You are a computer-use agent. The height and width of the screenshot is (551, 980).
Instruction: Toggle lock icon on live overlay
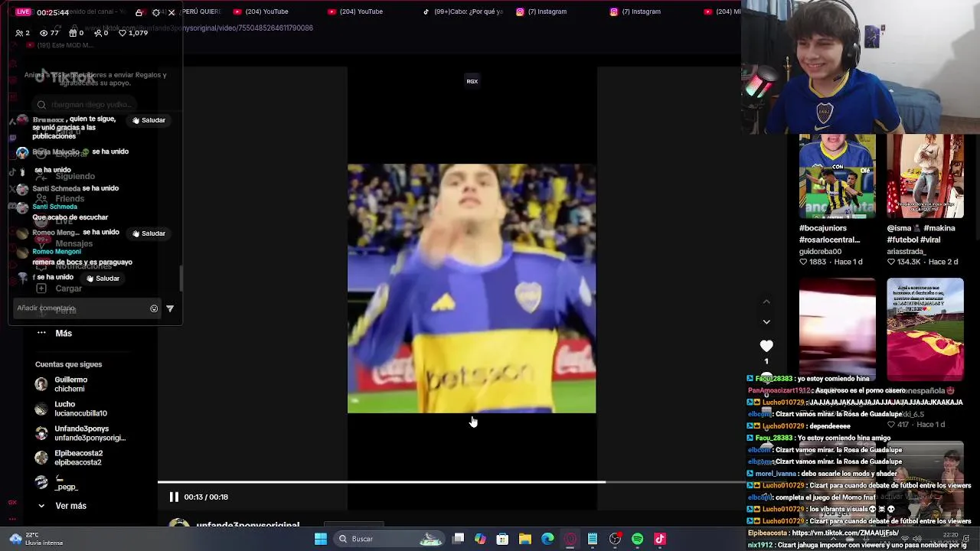pyautogui.click(x=139, y=12)
